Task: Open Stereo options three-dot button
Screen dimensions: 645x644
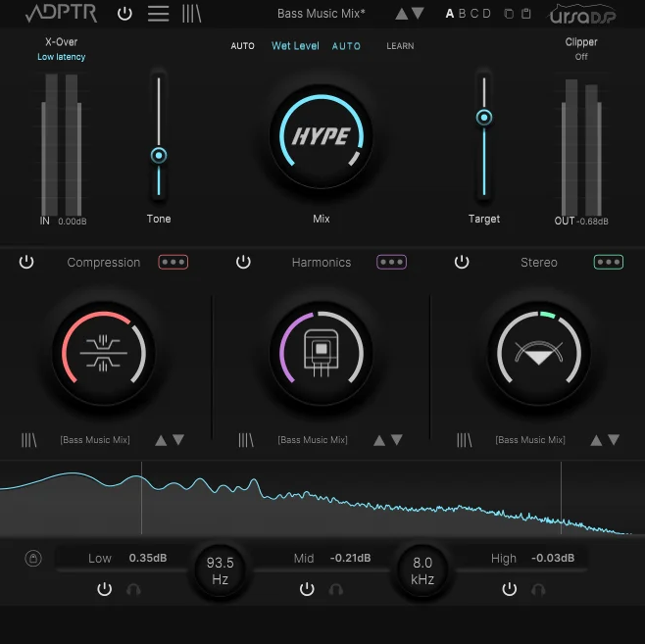Action: click(x=609, y=262)
